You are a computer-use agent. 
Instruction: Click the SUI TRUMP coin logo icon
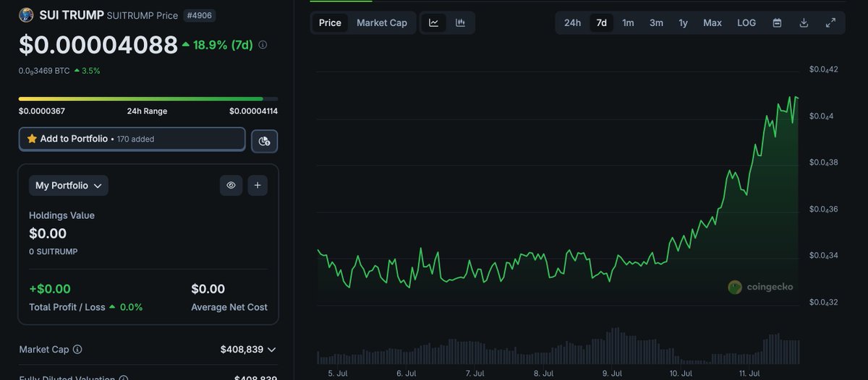tap(26, 15)
